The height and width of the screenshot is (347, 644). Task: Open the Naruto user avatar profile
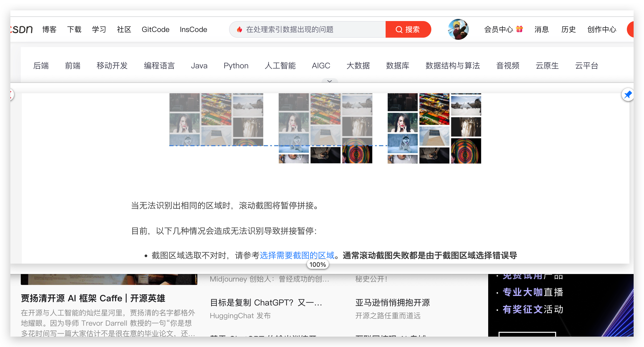(x=458, y=29)
